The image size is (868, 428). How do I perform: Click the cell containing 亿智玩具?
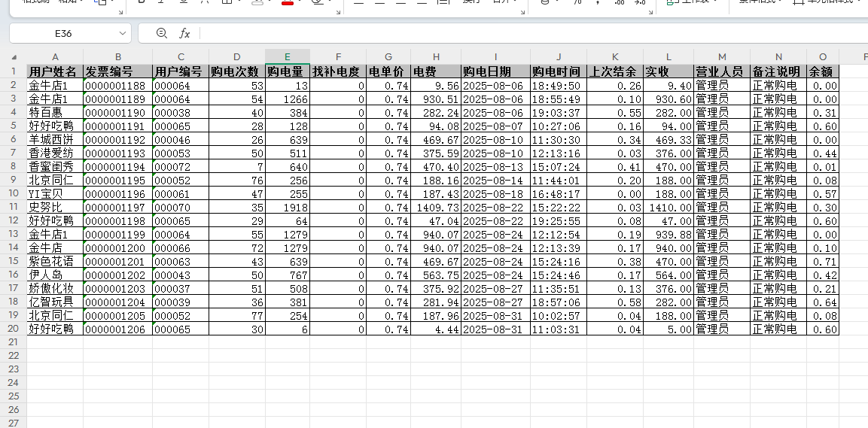tap(54, 302)
